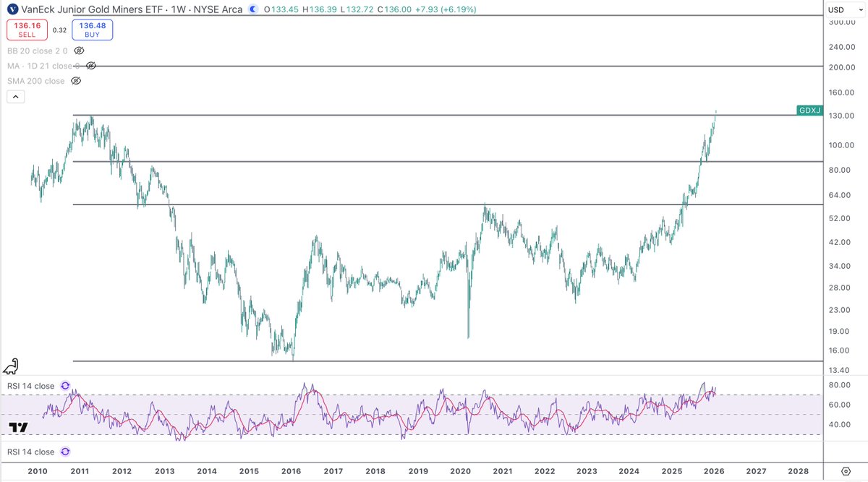Image resolution: width=868 pixels, height=482 pixels.
Task: Toggle visibility of SMA 200 close
Action: click(76, 81)
